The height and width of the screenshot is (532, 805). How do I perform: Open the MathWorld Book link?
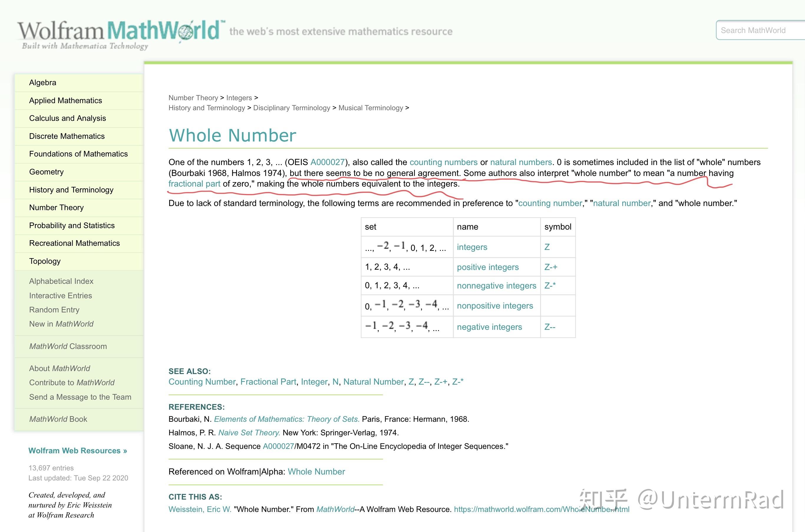58,419
